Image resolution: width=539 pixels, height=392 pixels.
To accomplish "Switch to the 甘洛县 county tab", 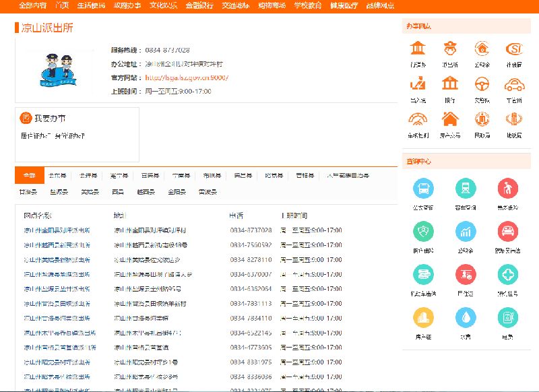I will point(28,192).
